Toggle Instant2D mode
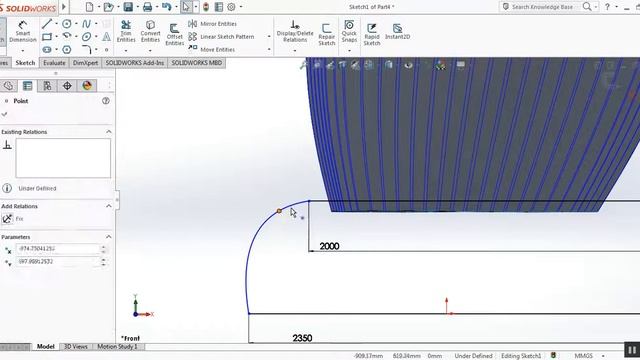The width and height of the screenshot is (640, 360). [x=397, y=31]
